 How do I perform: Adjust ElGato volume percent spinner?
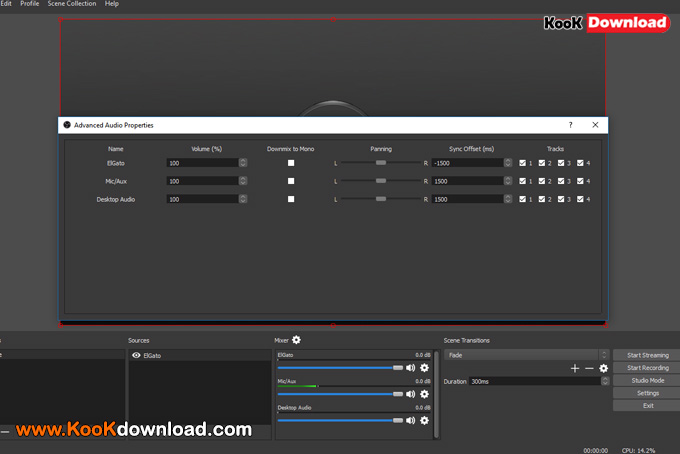coord(243,162)
